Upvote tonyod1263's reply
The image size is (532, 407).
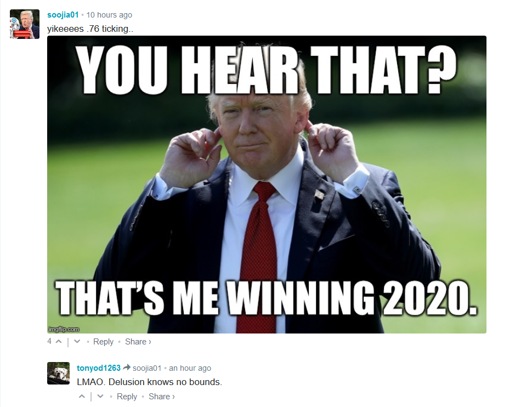[82, 396]
